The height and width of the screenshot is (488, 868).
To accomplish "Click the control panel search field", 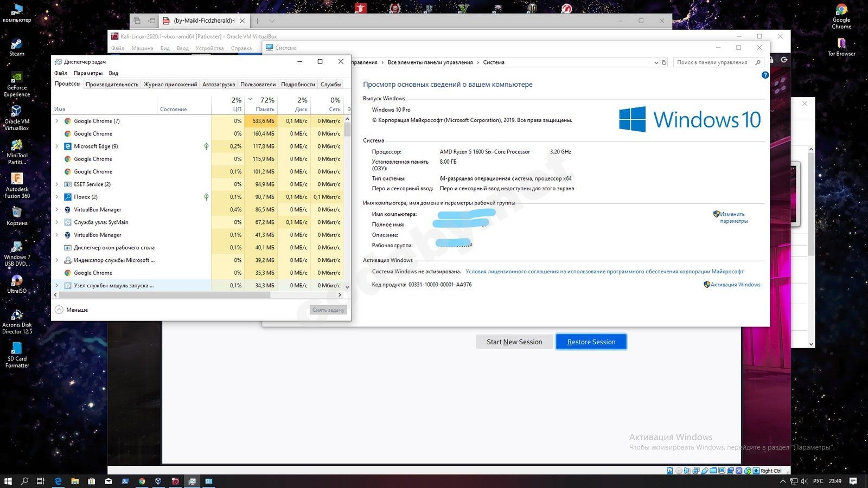I will tap(713, 62).
